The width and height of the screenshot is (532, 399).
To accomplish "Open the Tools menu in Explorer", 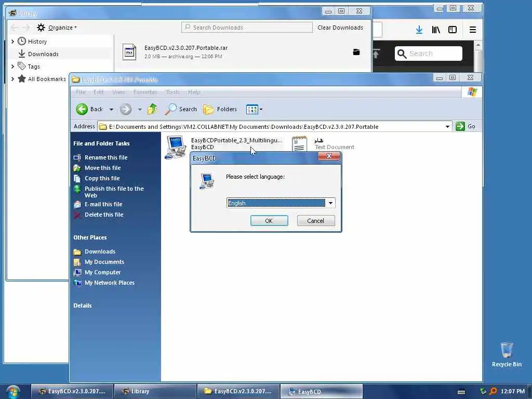I will tap(172, 92).
